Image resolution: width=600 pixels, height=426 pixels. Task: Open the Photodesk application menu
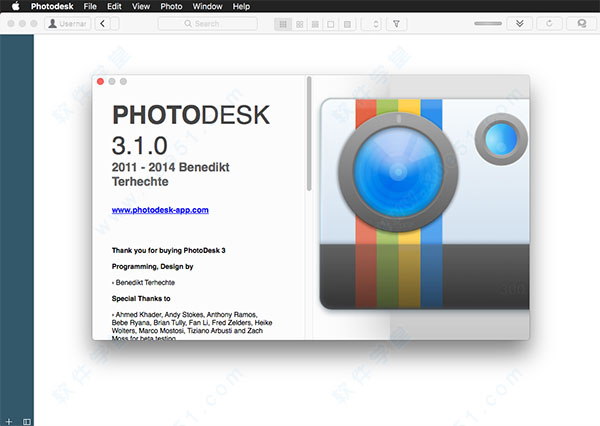click(52, 7)
